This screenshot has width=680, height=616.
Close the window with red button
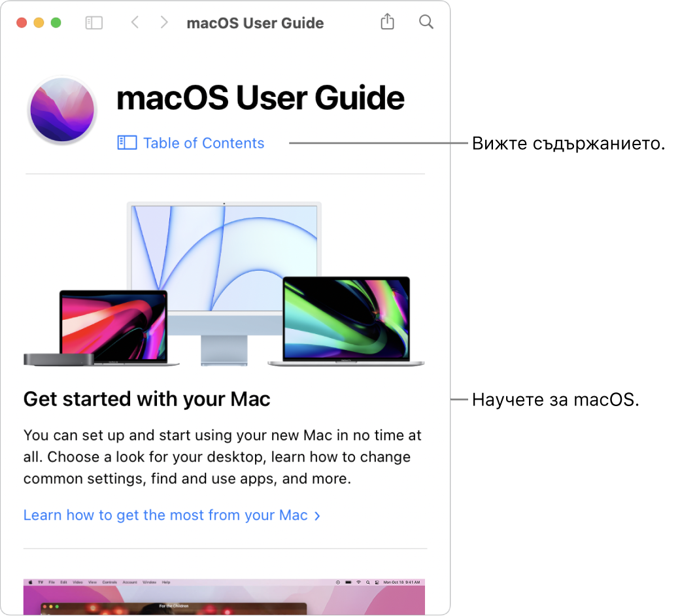[22, 22]
